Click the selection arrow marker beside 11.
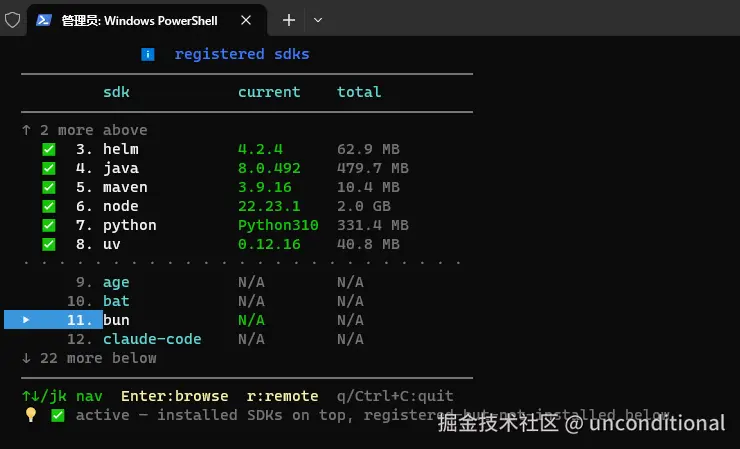The image size is (740, 449). pos(26,320)
